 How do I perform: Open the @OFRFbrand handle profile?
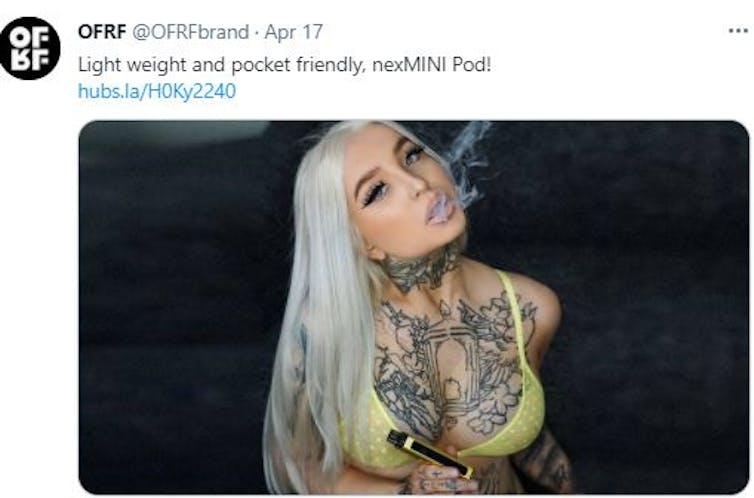coord(190,32)
